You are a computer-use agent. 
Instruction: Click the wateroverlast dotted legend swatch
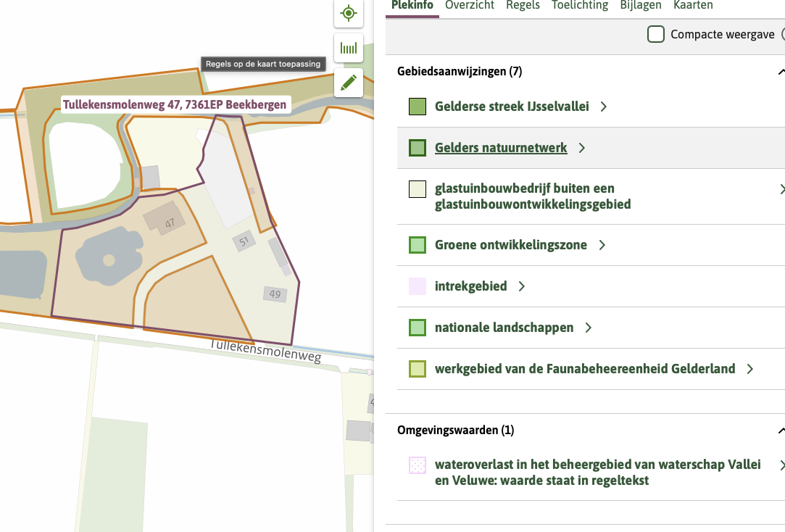[x=418, y=465]
